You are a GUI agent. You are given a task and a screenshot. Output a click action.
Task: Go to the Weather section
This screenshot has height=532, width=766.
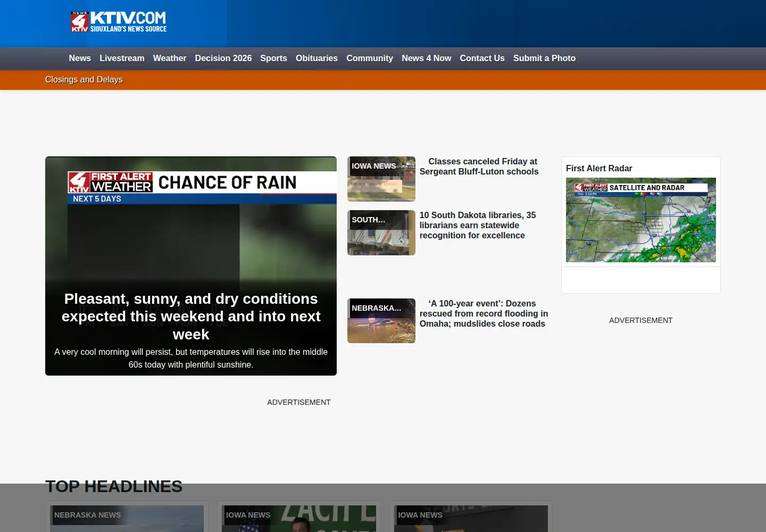[170, 59]
